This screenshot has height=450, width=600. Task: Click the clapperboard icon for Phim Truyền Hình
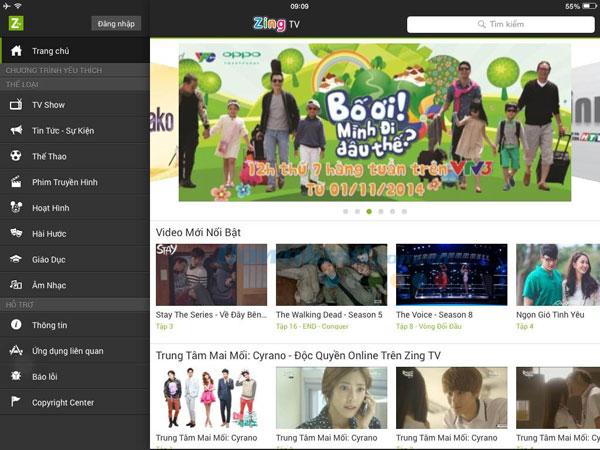click(x=16, y=182)
